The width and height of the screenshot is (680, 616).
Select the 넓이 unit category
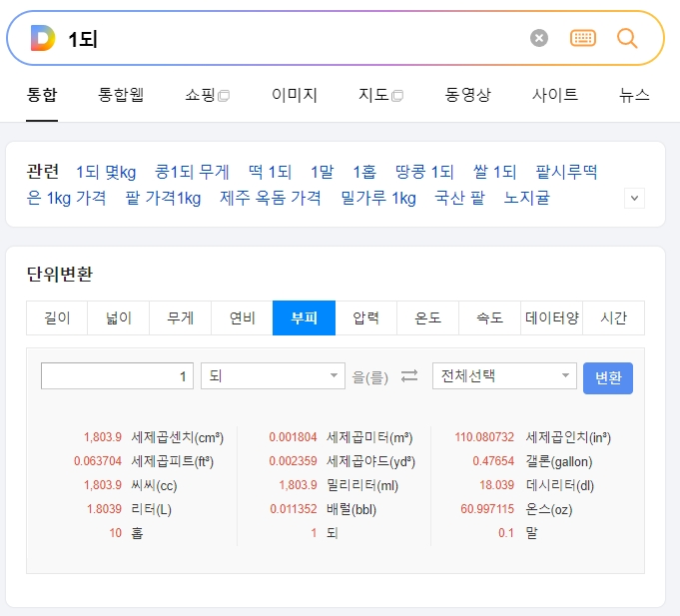119,317
